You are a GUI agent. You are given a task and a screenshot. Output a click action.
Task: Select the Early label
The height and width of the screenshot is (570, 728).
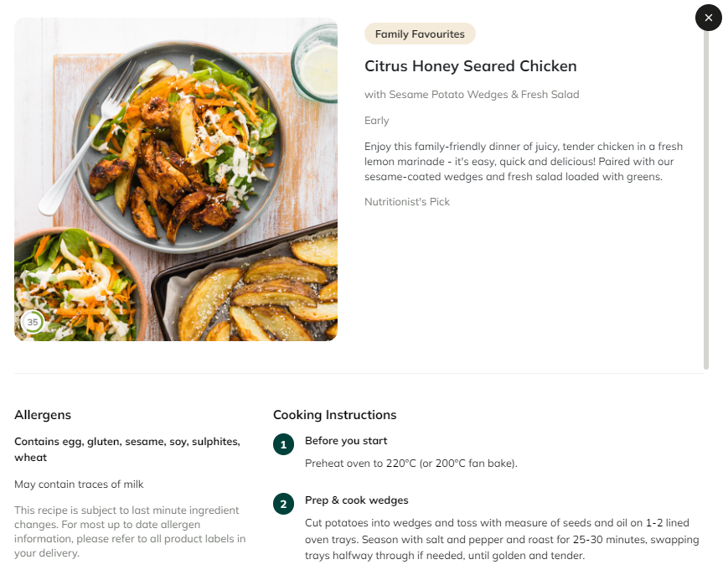click(376, 121)
